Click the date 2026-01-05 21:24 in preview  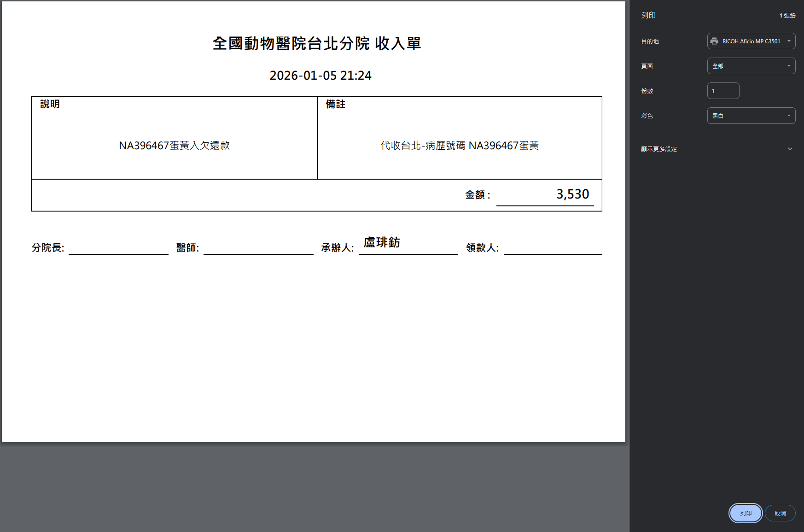(320, 76)
